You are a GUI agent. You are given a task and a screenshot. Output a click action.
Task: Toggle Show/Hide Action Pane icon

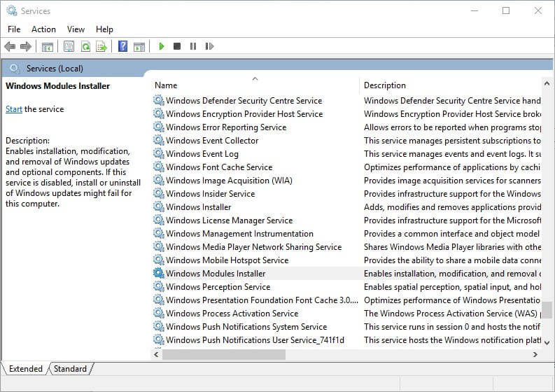click(x=139, y=46)
